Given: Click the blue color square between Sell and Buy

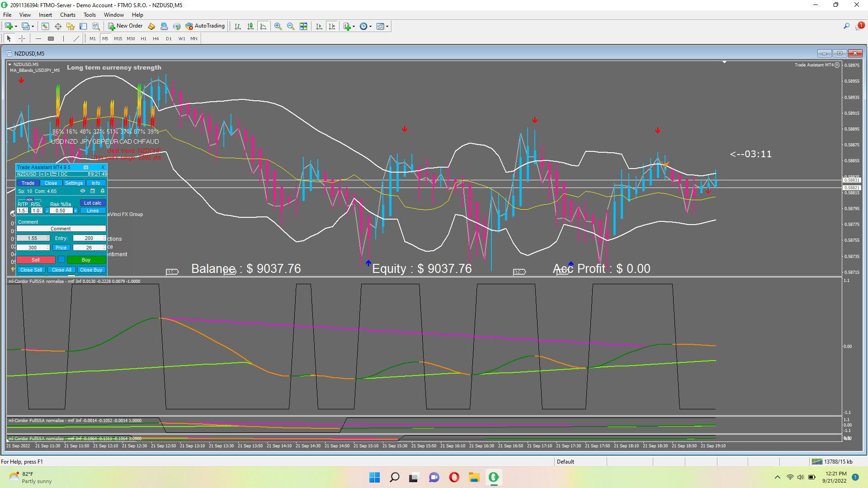Looking at the screenshot, I should pyautogui.click(x=61, y=260).
